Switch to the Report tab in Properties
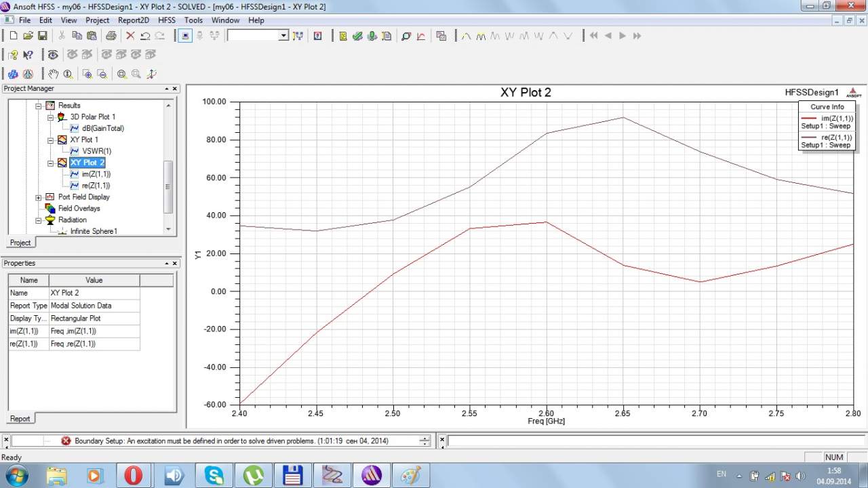Viewport: 868px width, 488px height. [20, 419]
